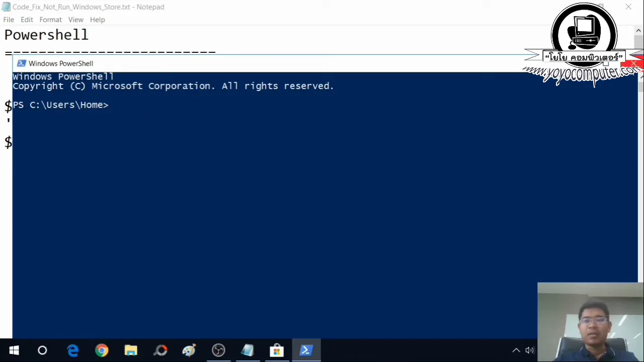The image size is (644, 362).
Task: Open the Windows PowerShell taskbar icon
Action: (x=306, y=350)
